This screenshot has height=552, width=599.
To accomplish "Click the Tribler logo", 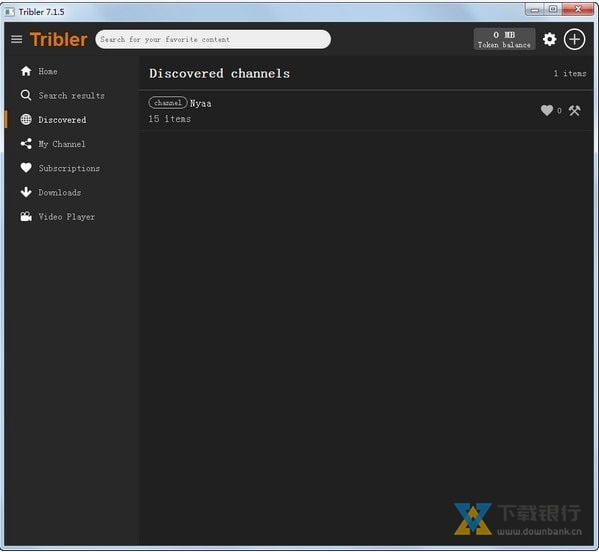I will [x=58, y=39].
